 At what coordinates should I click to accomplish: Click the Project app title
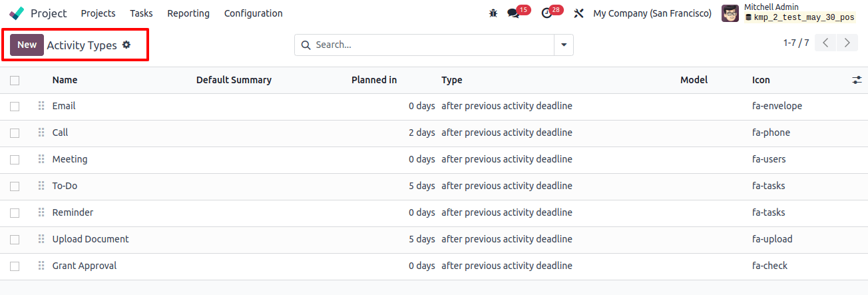[x=49, y=13]
